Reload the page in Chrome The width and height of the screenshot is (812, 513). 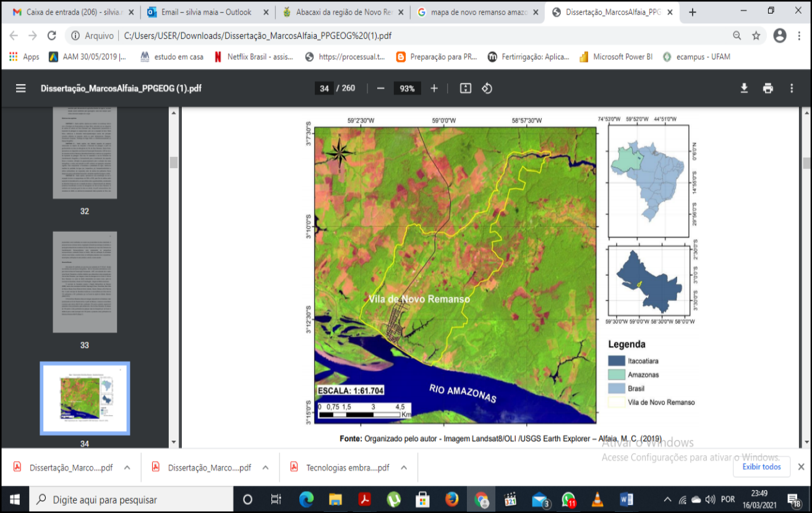coord(52,36)
